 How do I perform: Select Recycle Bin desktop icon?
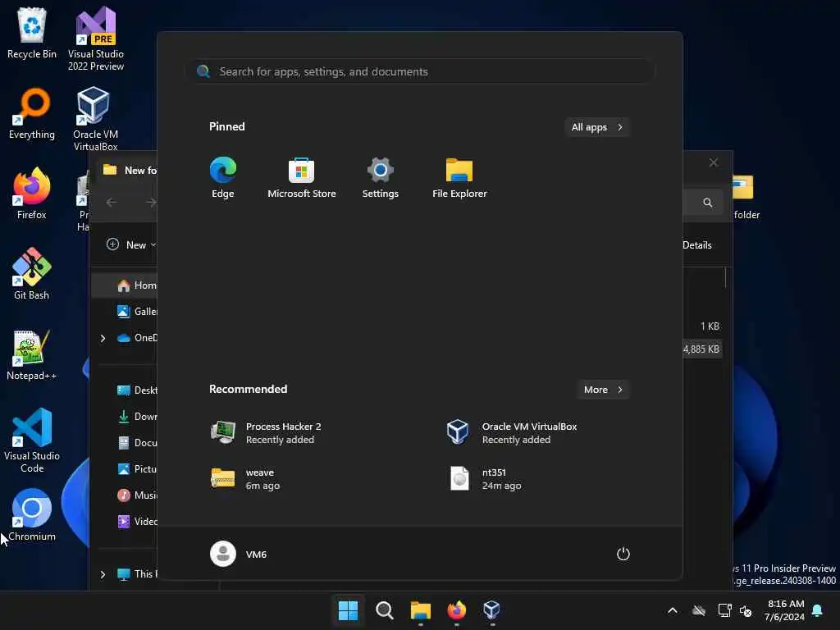point(32,33)
